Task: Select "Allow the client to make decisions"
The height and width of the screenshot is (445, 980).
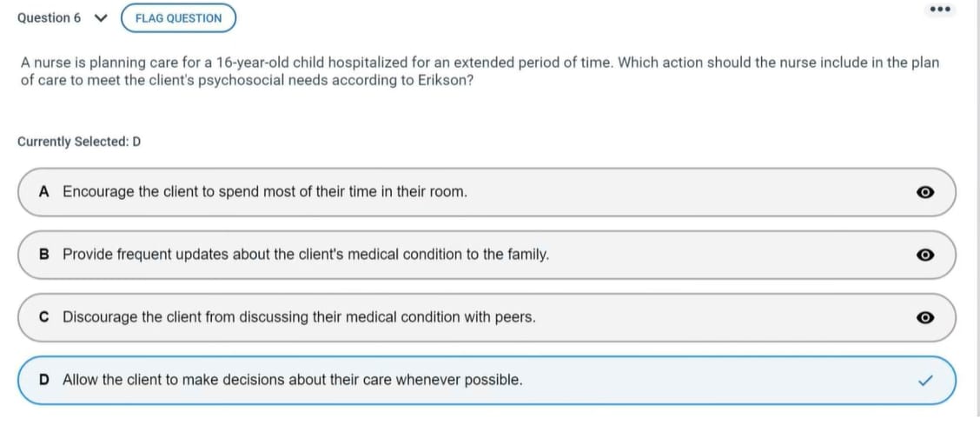Action: pos(293,380)
